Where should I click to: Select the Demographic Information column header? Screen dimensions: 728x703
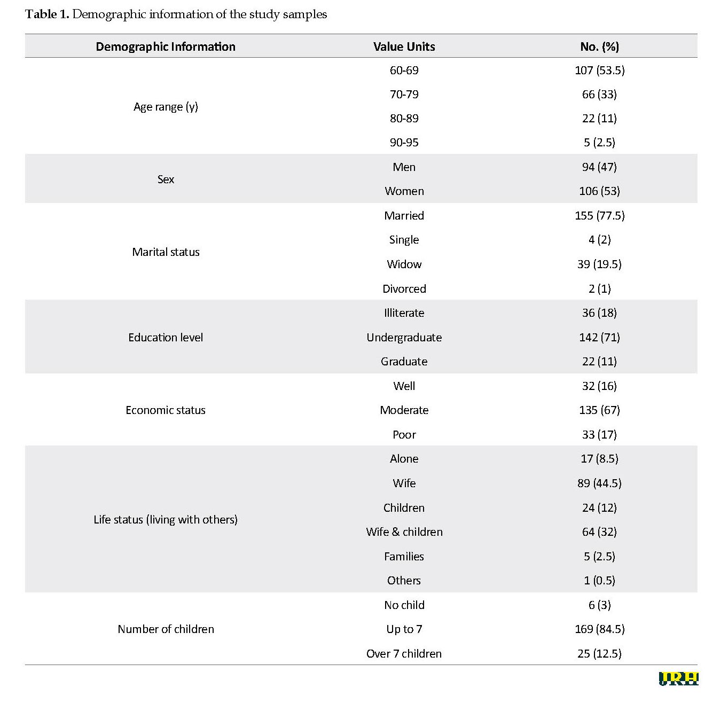coord(166,46)
